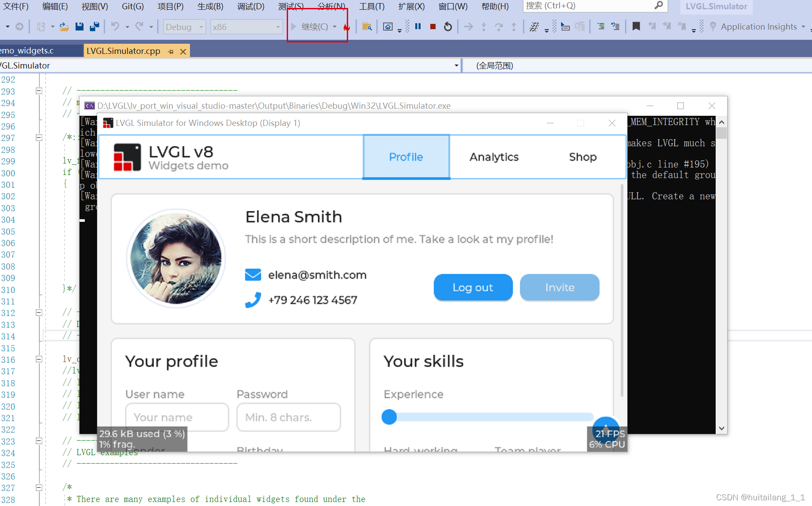
Task: Toggle the pin on the LVGL.Simulator.cpp tab
Action: pyautogui.click(x=171, y=51)
